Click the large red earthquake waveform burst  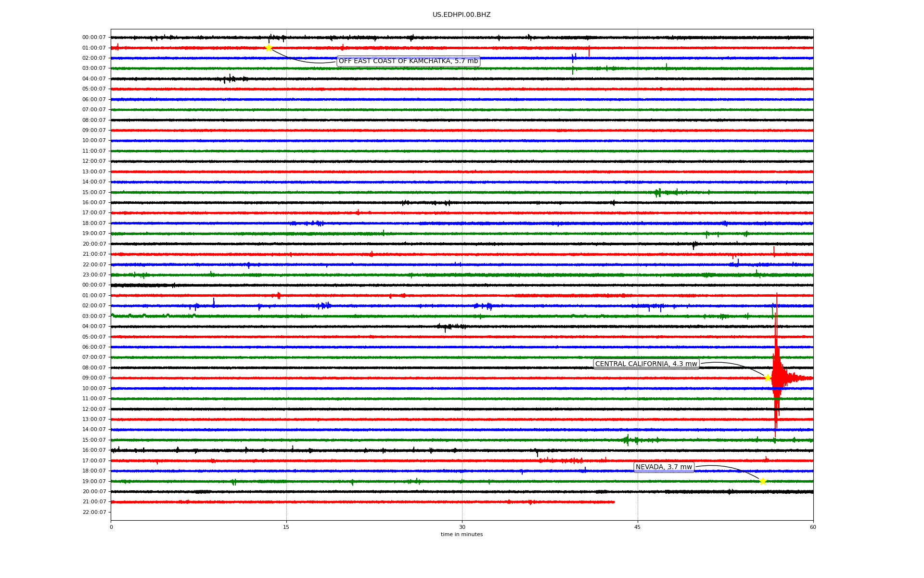click(x=776, y=376)
